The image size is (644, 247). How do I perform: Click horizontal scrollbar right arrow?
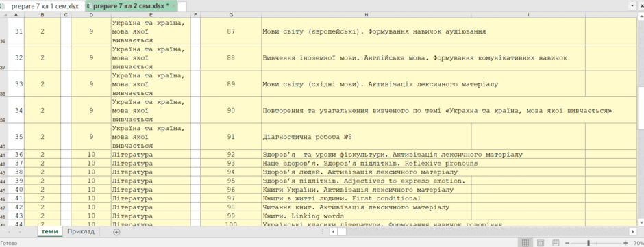[x=632, y=232]
